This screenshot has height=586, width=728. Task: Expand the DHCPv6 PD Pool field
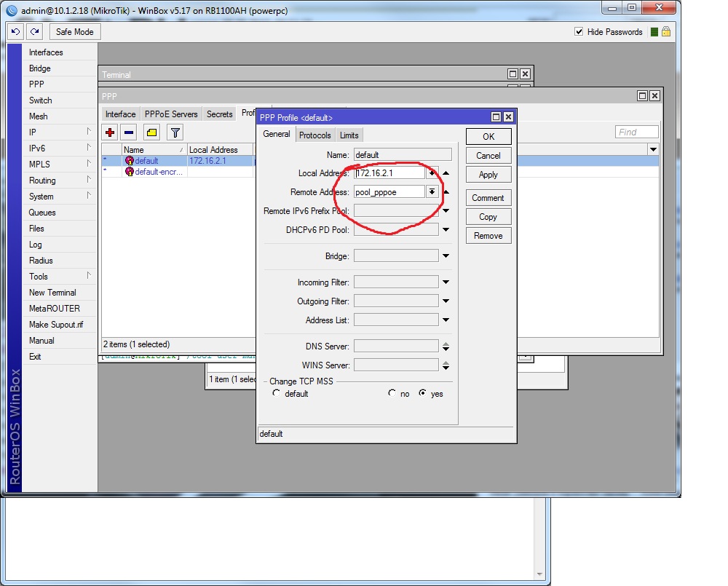pyautogui.click(x=446, y=230)
